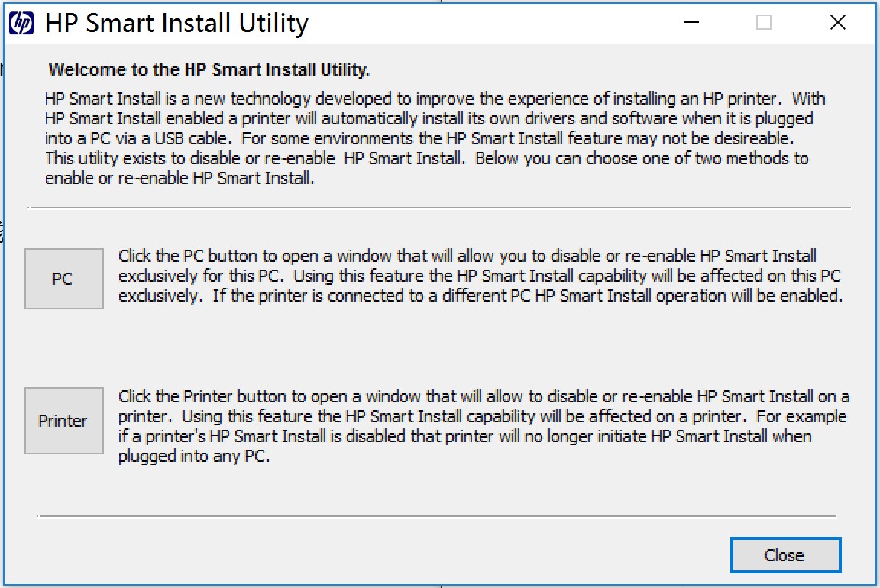Click the line 'enable or re-enable HP Smart Install.'
Screen dimensions: 880x588
pos(180,178)
